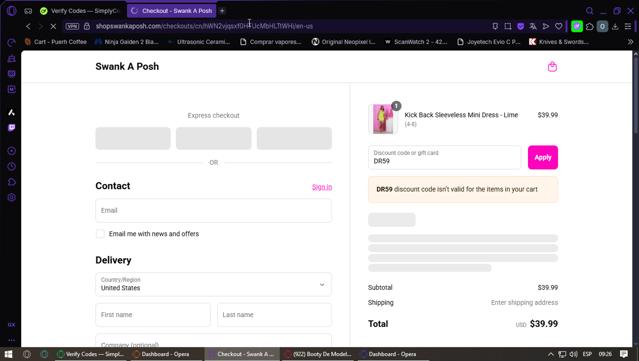639x361 pixels.
Task: Select the Checkout - Swank A Posh tab
Action: tap(172, 11)
